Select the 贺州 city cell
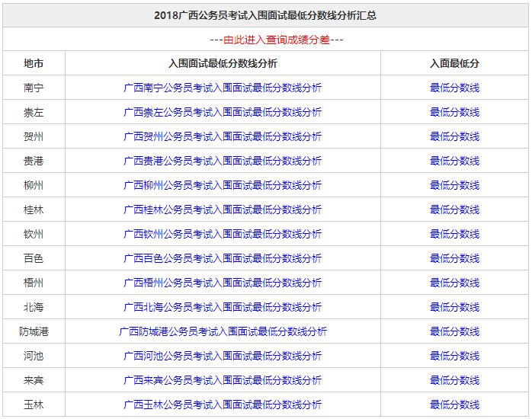Viewport: 532px width, 419px height. point(34,136)
